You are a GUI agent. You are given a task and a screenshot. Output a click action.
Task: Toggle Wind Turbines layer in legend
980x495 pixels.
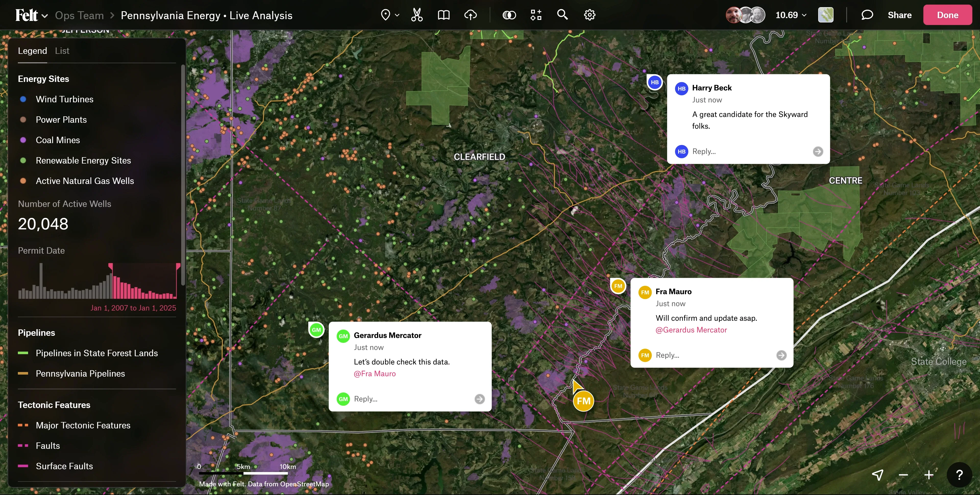pos(64,99)
